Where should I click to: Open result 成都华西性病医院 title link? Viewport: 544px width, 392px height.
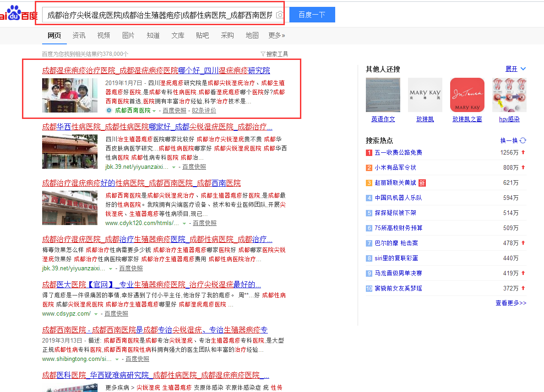click(x=157, y=127)
